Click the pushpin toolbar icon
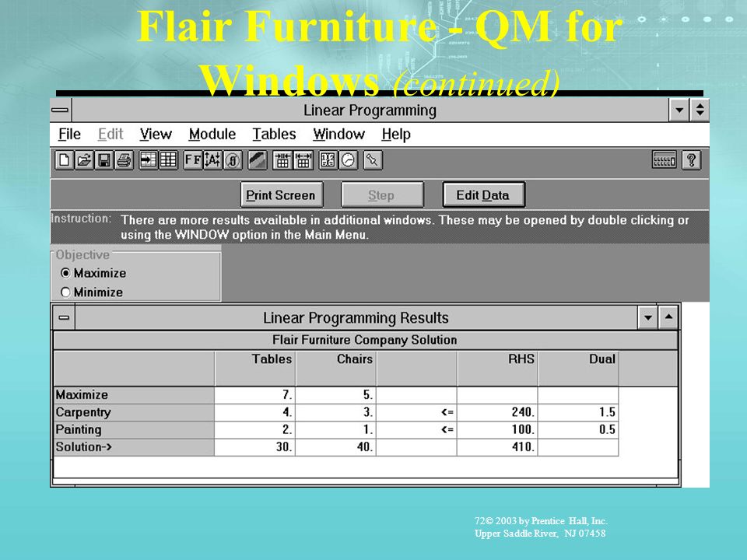747x560 pixels. pyautogui.click(x=373, y=160)
